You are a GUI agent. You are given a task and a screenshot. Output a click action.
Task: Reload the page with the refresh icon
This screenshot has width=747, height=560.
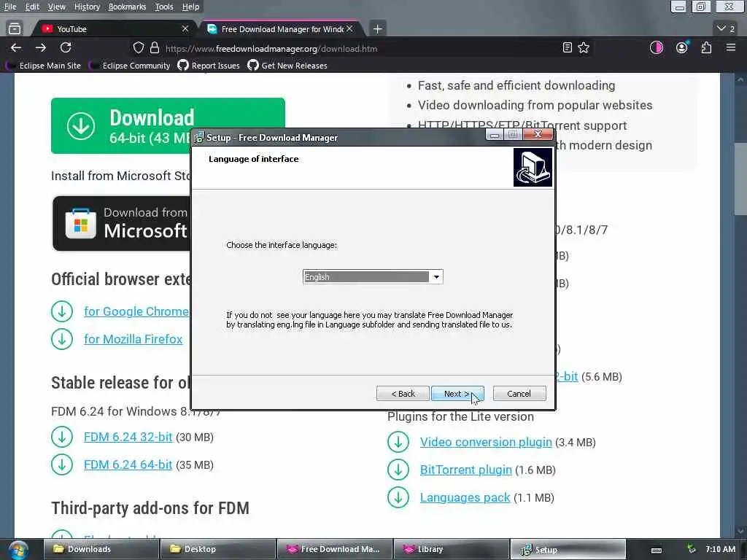(66, 47)
